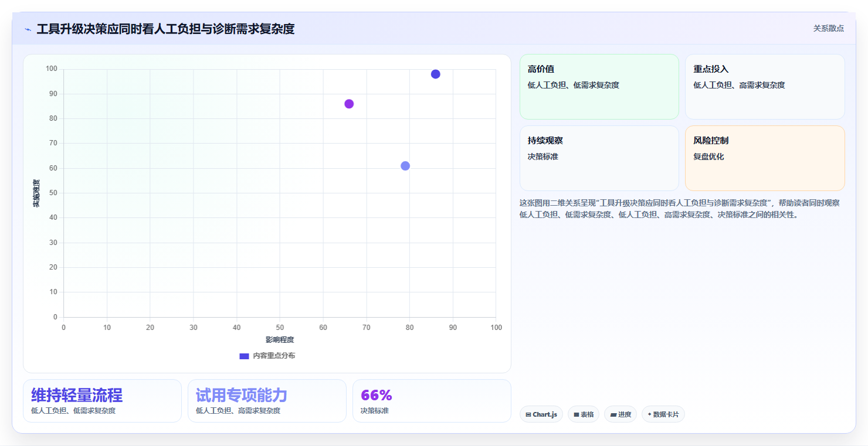868x446 pixels.
Task: Click the purple legend swatch for 内容重点分布
Action: coord(244,356)
